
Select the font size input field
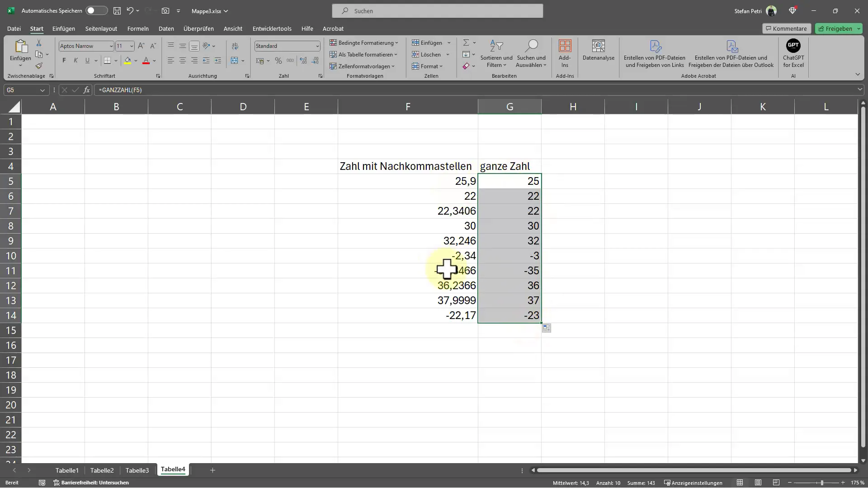[x=122, y=46]
